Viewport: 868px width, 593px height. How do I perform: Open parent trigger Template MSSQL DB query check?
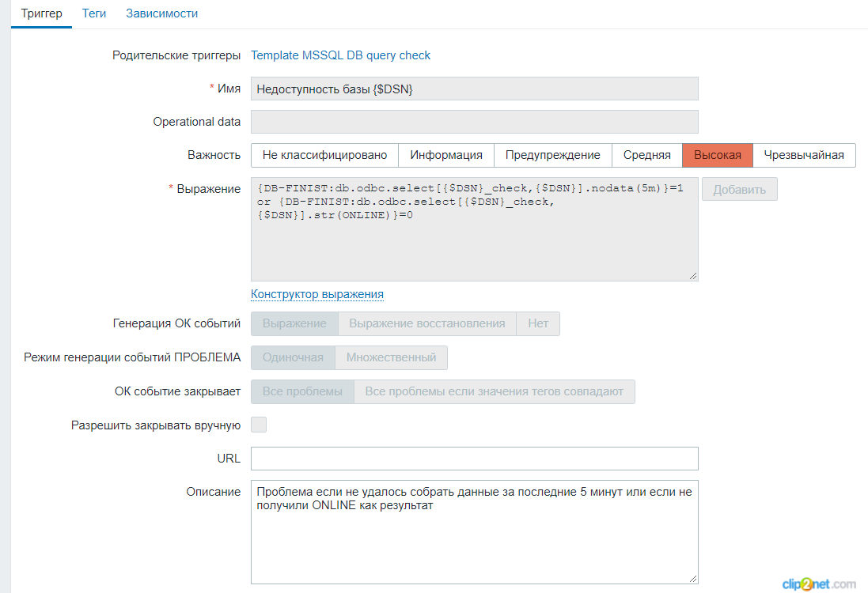point(340,55)
